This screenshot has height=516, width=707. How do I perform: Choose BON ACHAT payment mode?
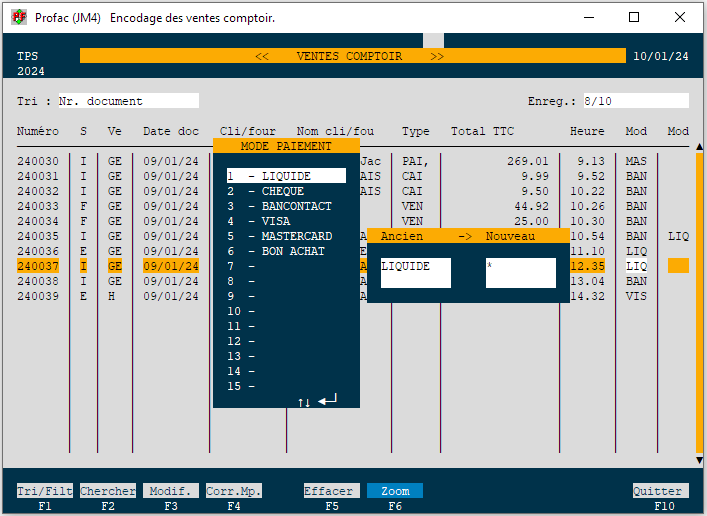click(x=292, y=251)
